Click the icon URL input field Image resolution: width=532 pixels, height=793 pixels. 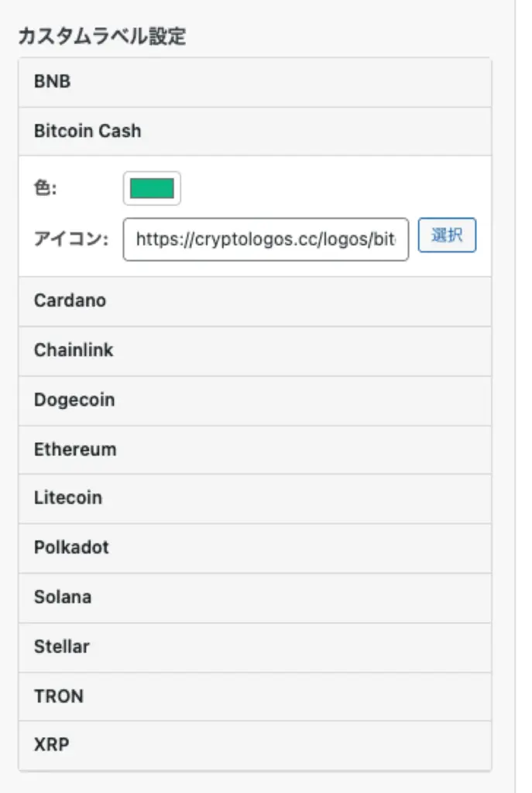point(266,239)
